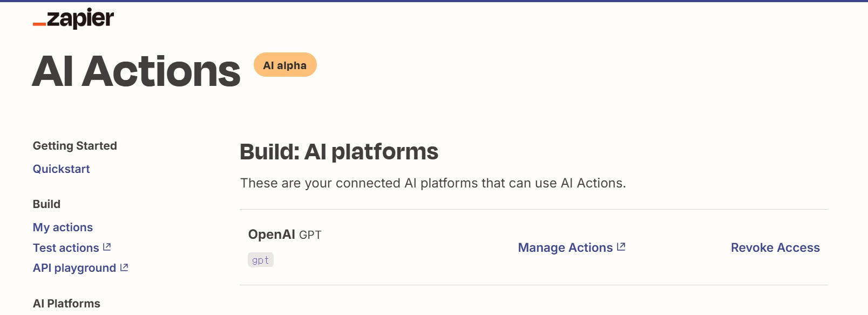Click the large AI Actions page title
The image size is (868, 315).
(136, 72)
